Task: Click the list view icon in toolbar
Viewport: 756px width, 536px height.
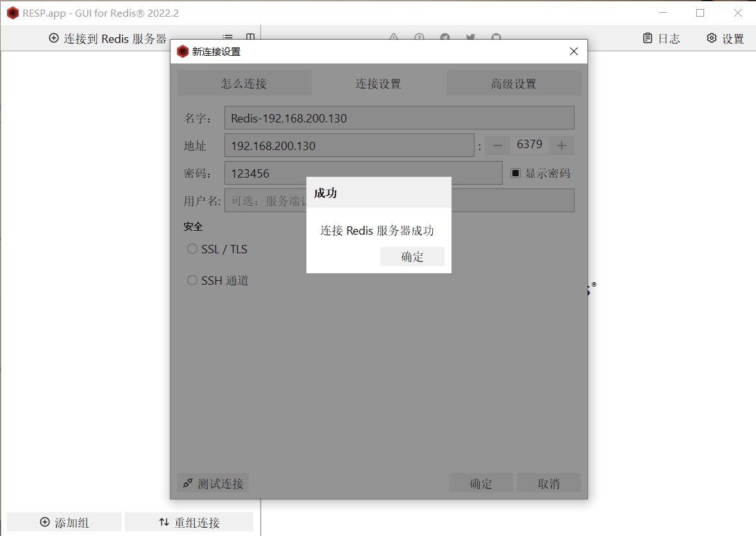Action: pyautogui.click(x=228, y=37)
